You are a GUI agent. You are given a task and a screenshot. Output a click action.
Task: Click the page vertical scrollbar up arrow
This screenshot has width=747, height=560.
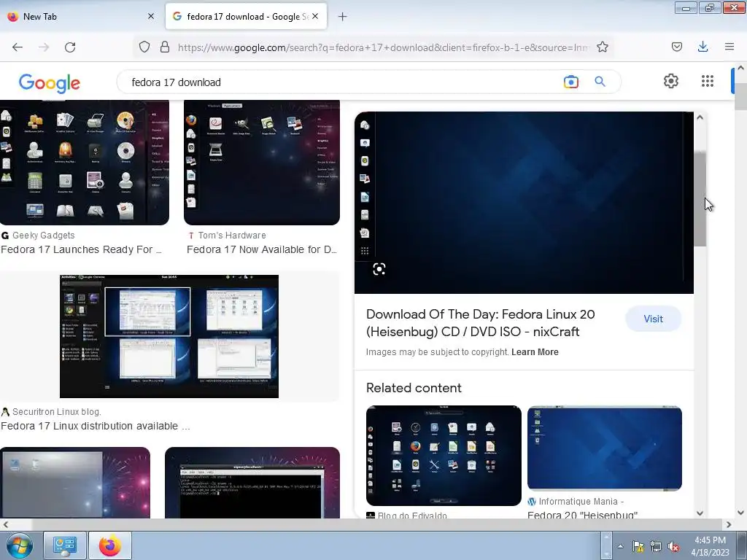pyautogui.click(x=741, y=68)
